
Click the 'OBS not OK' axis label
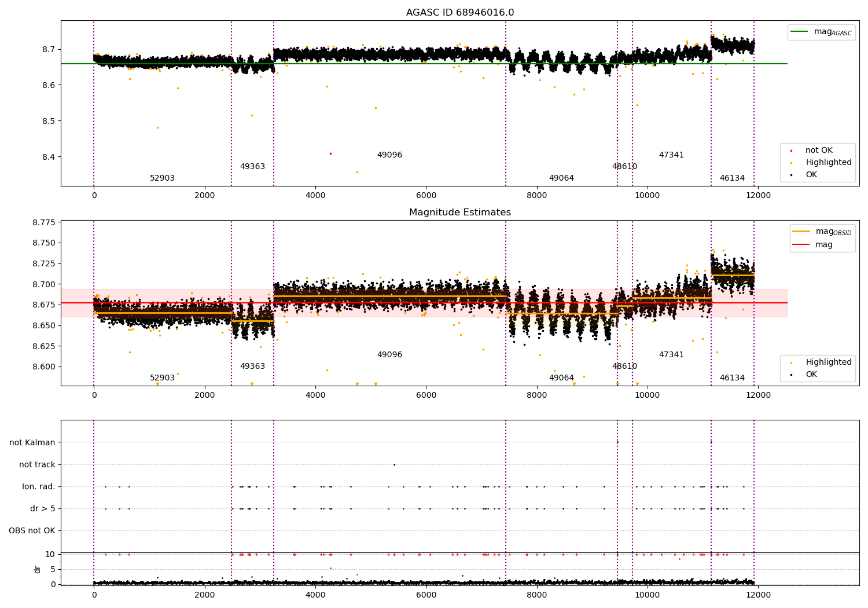[x=32, y=531]
